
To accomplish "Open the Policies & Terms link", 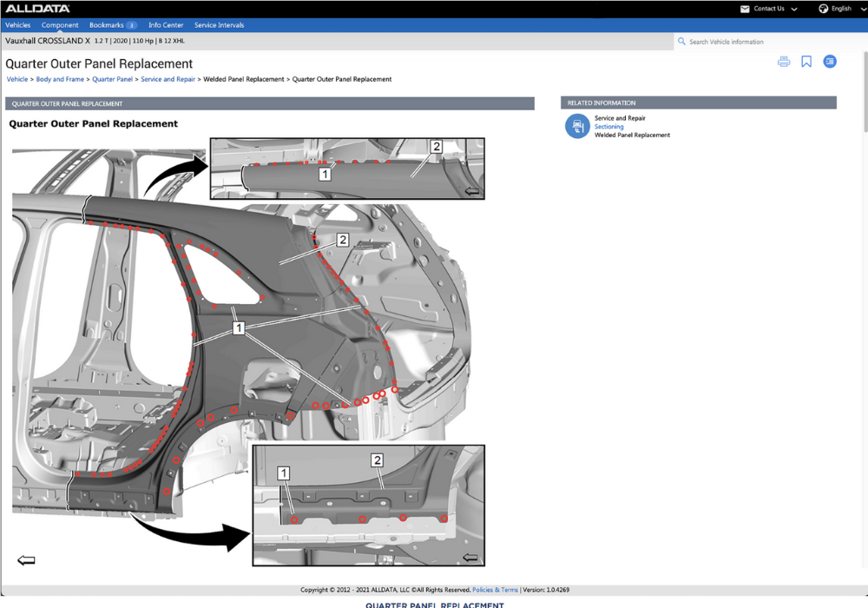I will (x=495, y=590).
